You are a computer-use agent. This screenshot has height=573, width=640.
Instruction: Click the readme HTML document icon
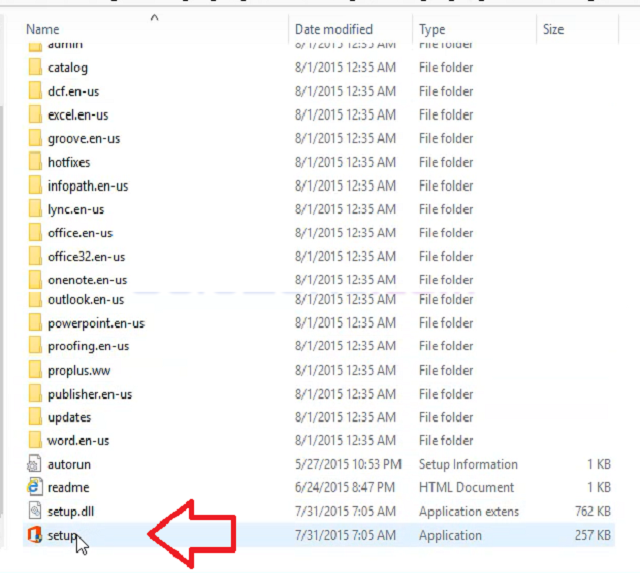34,487
